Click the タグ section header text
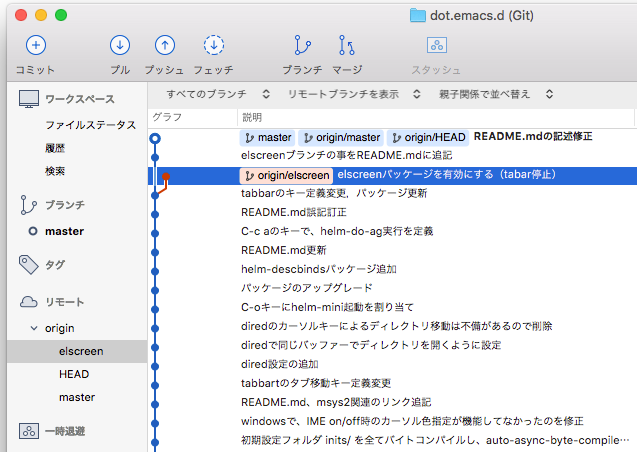This screenshot has width=637, height=452. pyautogui.click(x=55, y=265)
